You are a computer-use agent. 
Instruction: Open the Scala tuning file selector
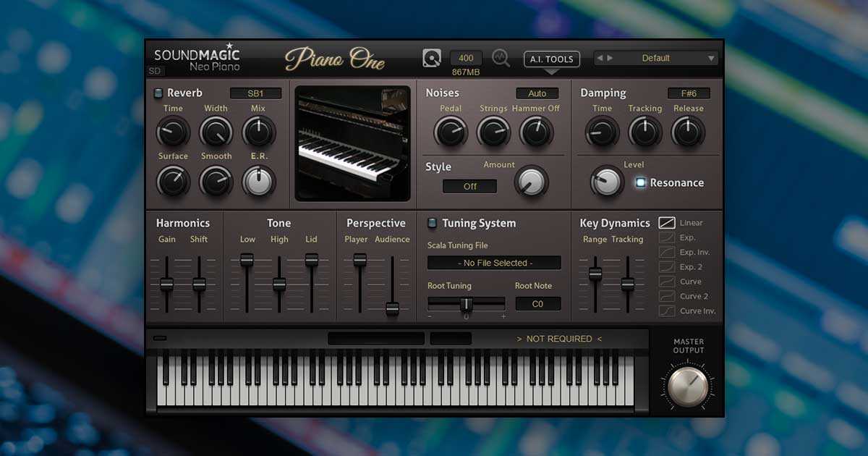tap(494, 263)
